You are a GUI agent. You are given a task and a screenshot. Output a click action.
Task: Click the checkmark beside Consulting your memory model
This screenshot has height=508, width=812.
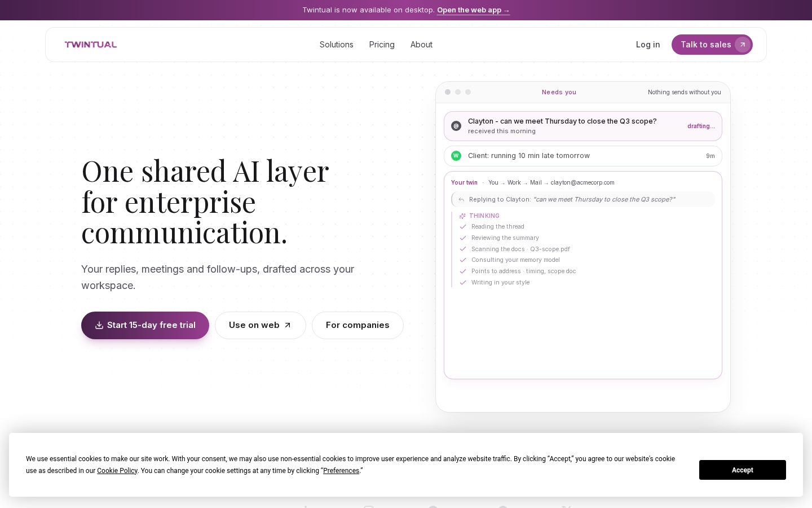tap(463, 260)
